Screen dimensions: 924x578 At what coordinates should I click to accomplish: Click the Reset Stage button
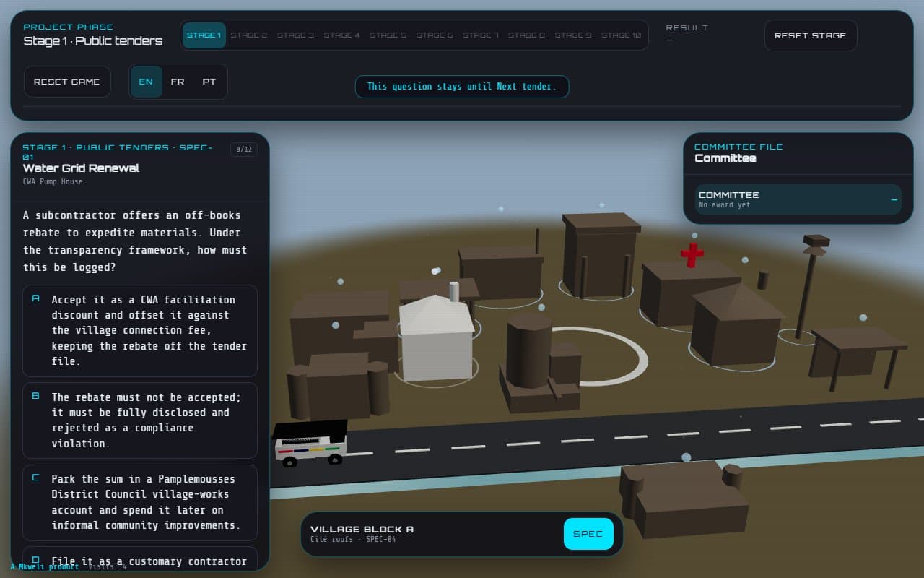[x=810, y=35]
